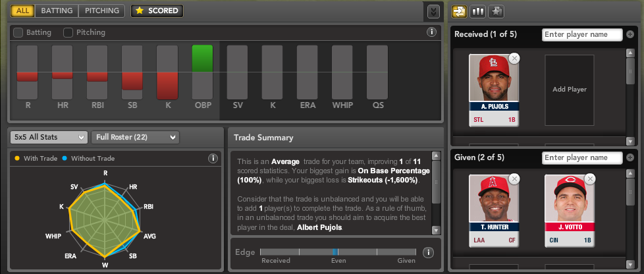Switch to the PITCHING tab
This screenshot has height=274, width=644.
click(101, 11)
